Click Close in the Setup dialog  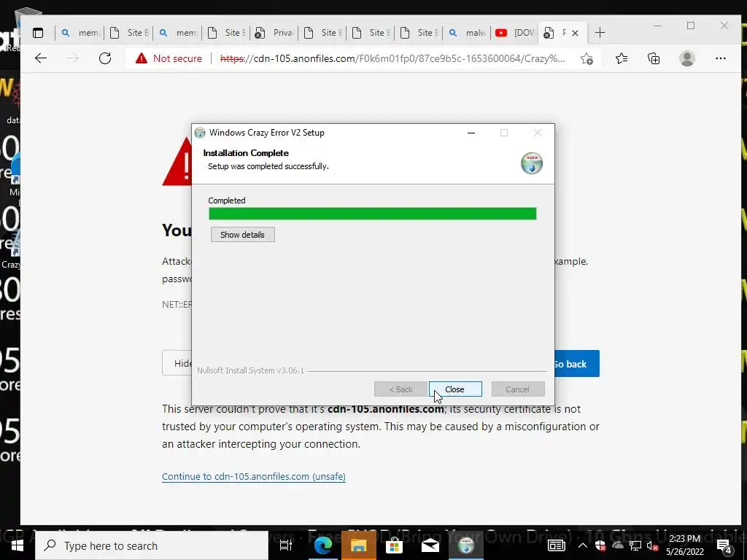point(455,389)
